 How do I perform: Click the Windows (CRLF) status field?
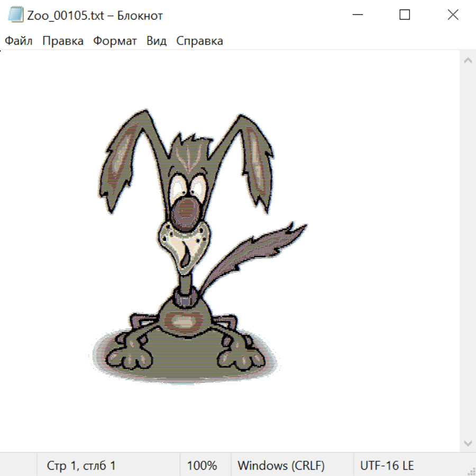point(281,465)
